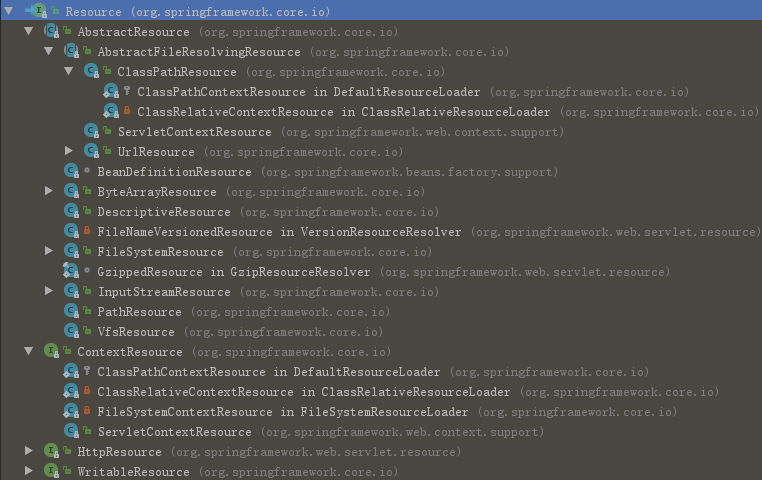
Task: Click the VfsResource class icon
Action: [x=71, y=332]
